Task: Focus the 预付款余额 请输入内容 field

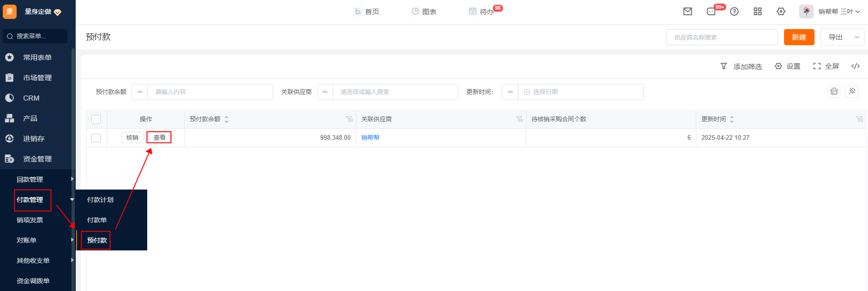Action: click(x=210, y=92)
